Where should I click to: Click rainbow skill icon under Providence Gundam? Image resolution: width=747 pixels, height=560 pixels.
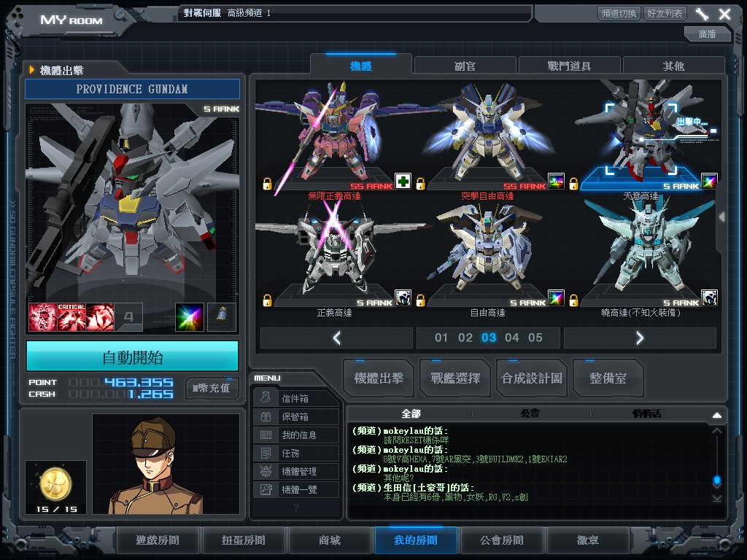pyautogui.click(x=190, y=317)
